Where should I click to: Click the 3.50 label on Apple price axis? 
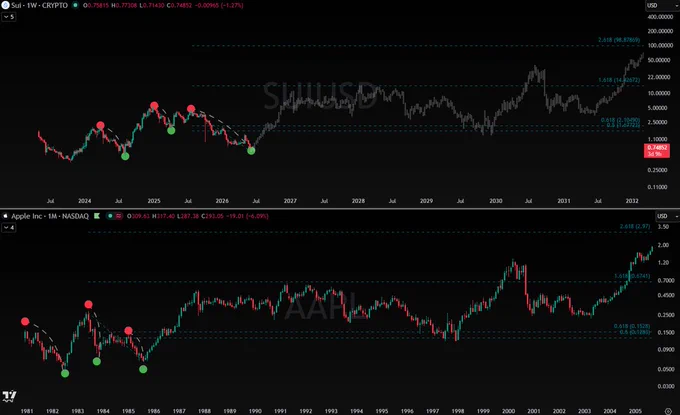663,227
